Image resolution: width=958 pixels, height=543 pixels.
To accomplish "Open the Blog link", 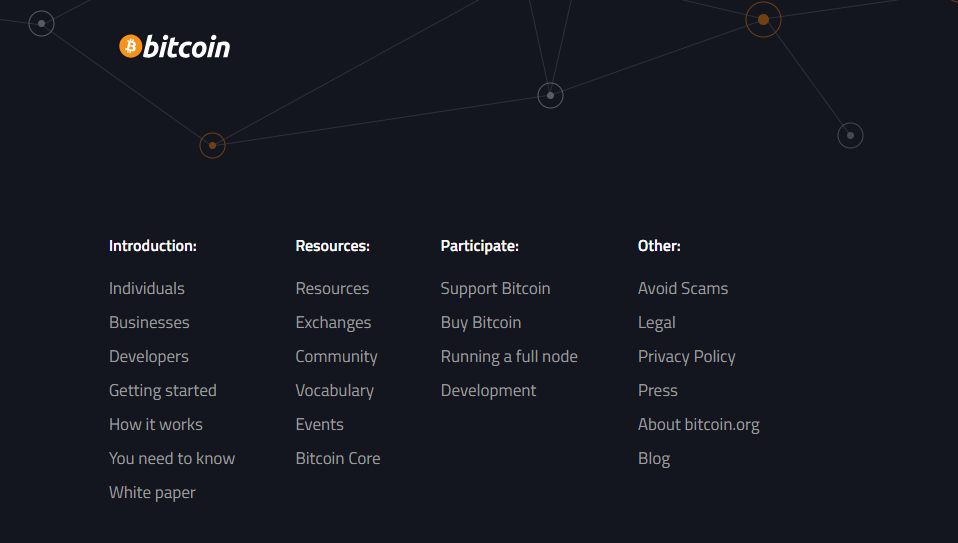I will click(654, 458).
